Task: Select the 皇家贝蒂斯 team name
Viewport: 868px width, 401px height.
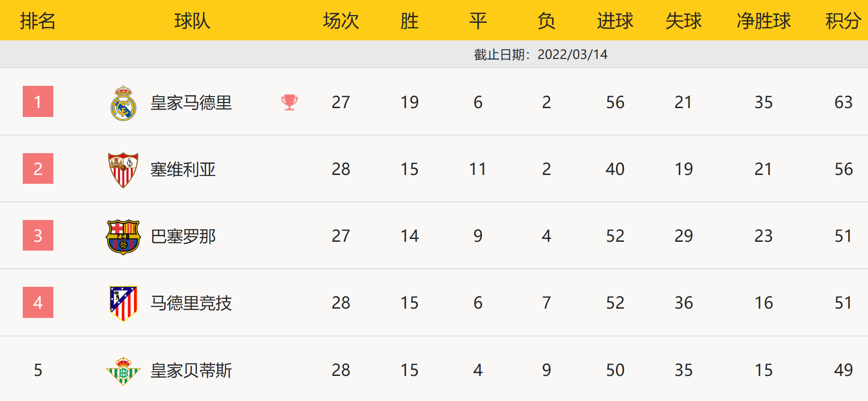Action: tap(191, 370)
